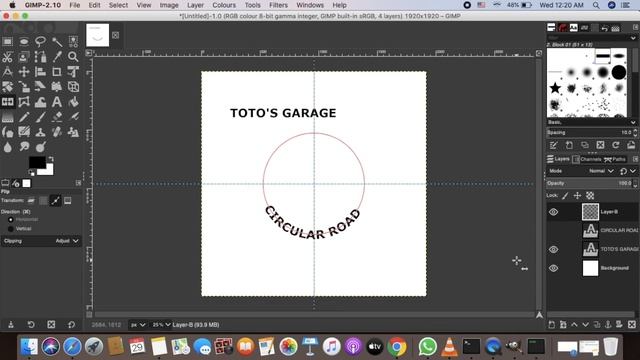Lower layer with the down arrow
640x360 pixels.
pos(585,324)
